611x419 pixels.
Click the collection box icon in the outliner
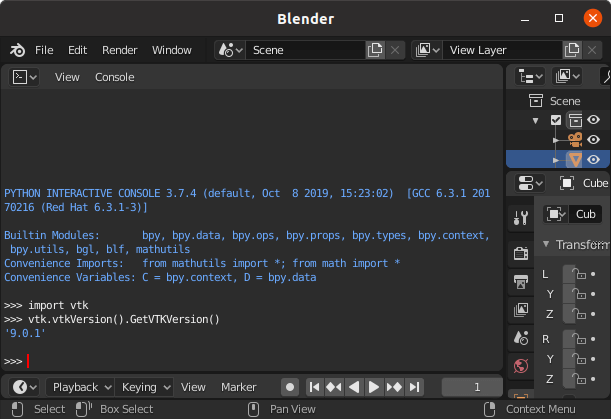[575, 120]
